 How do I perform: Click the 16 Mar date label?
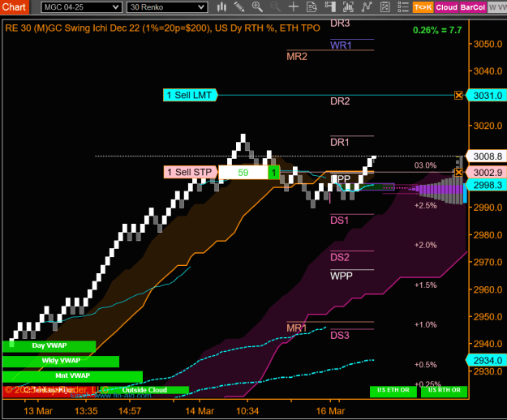point(330,411)
